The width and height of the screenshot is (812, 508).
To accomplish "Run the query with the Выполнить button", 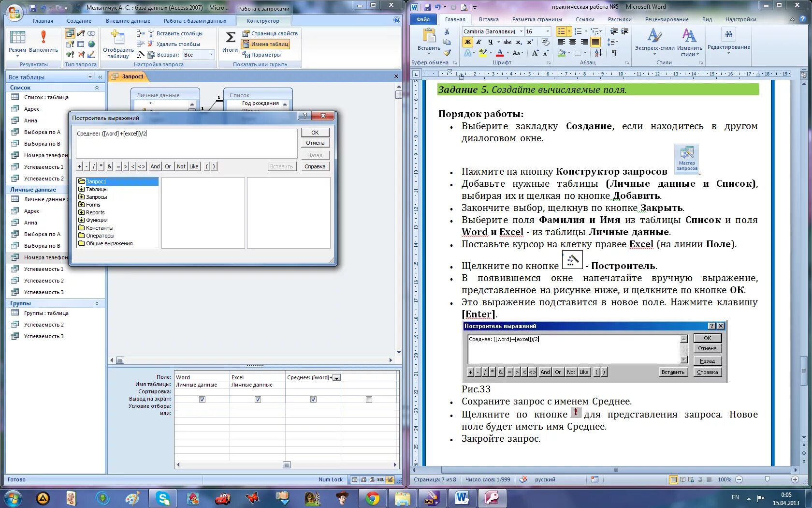I will (x=43, y=41).
